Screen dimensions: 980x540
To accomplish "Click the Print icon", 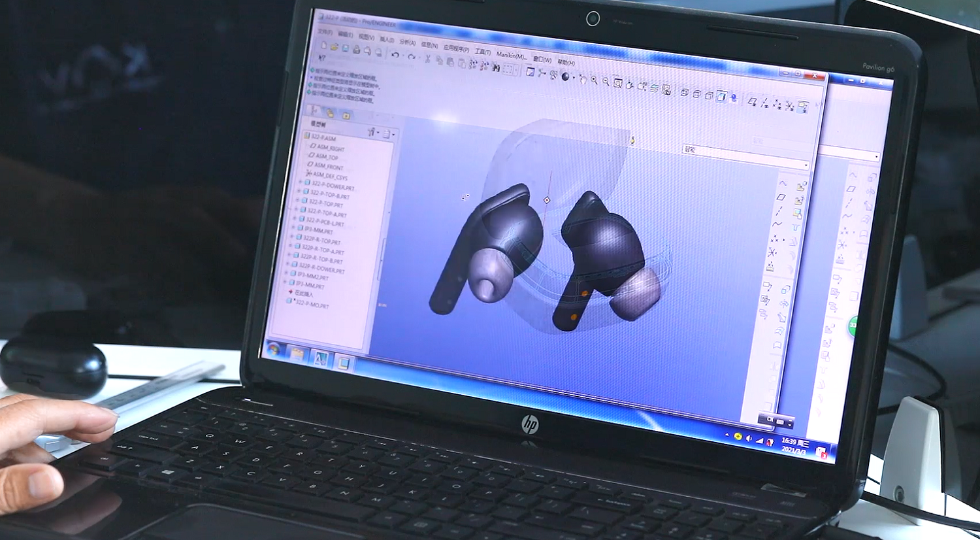I will tap(356, 50).
